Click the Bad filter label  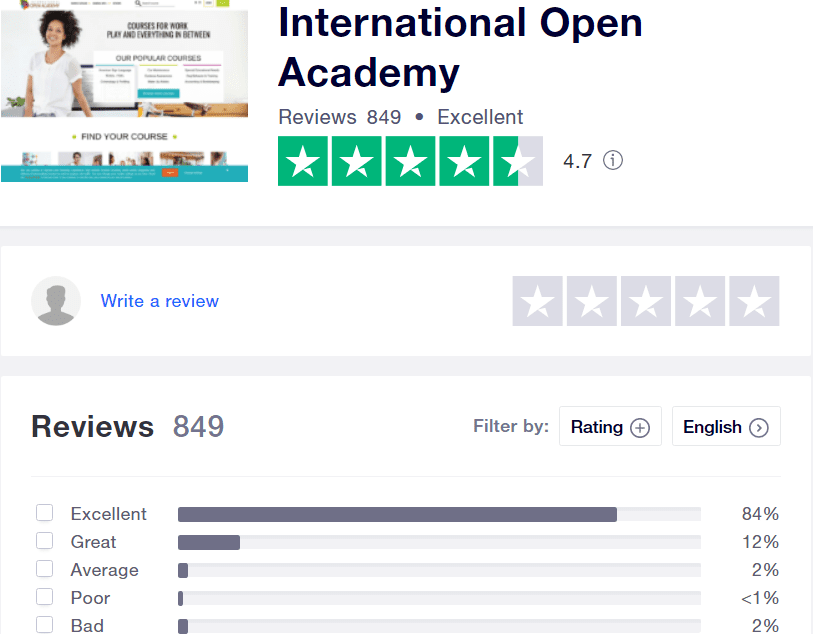pos(87,626)
